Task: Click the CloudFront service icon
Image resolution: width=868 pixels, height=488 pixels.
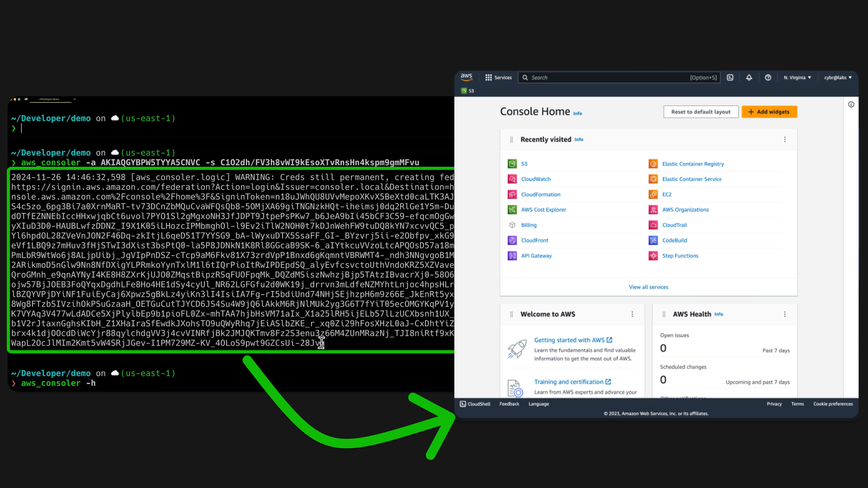Action: tap(512, 240)
